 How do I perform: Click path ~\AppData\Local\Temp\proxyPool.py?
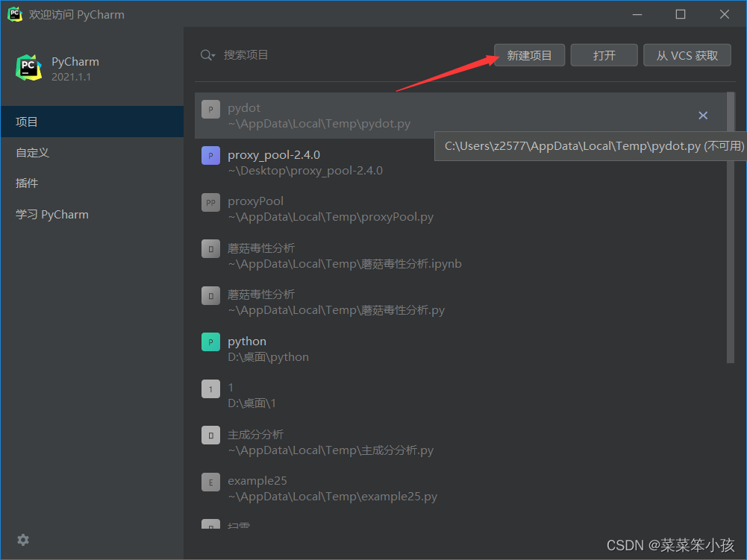331,217
